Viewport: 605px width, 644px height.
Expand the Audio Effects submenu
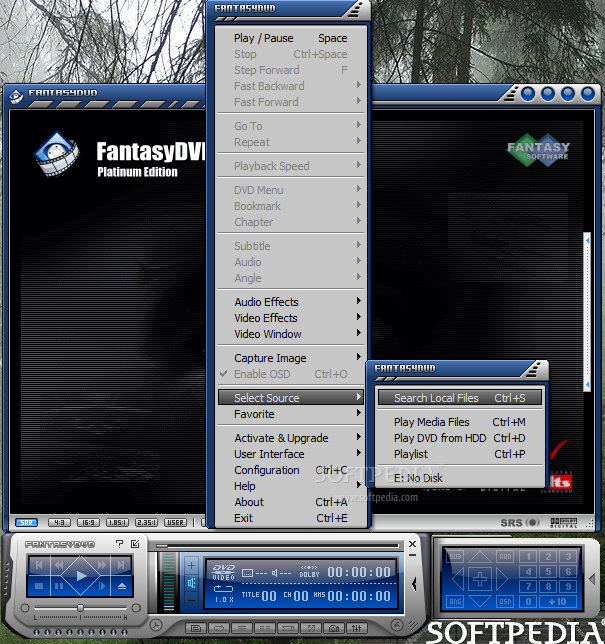(291, 302)
